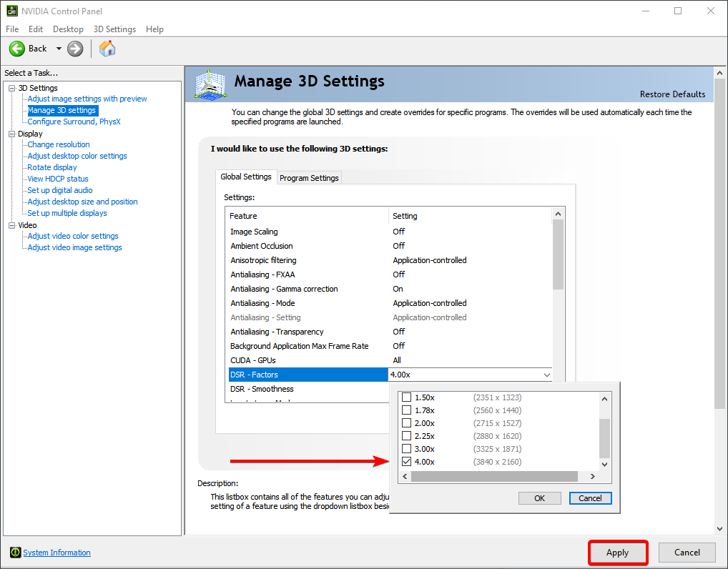The width and height of the screenshot is (728, 569).
Task: Open the Edit menu
Action: 36,29
